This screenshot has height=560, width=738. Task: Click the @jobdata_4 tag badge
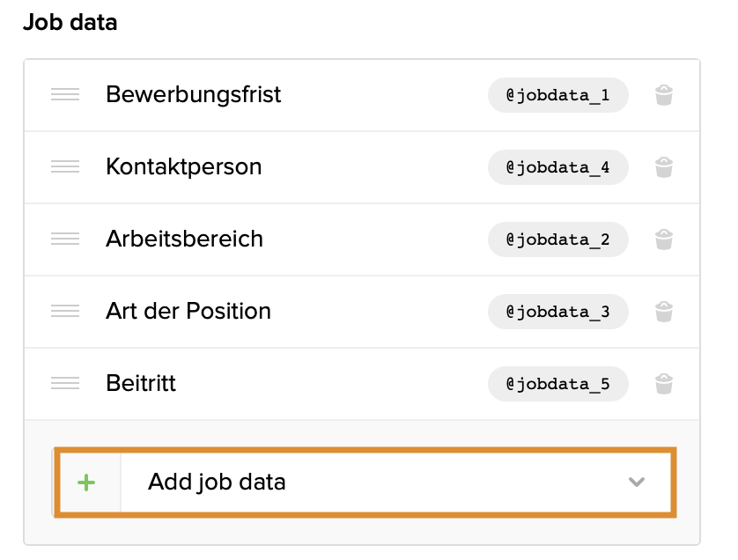pyautogui.click(x=557, y=167)
